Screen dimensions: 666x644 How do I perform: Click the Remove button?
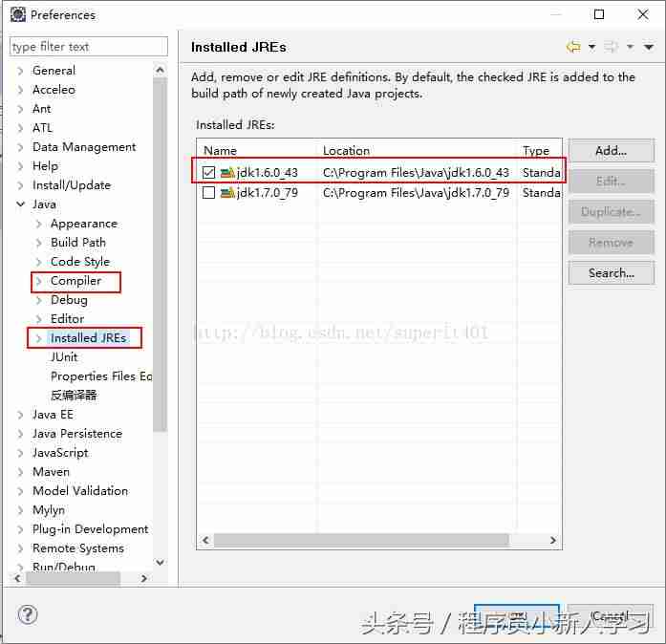point(611,243)
